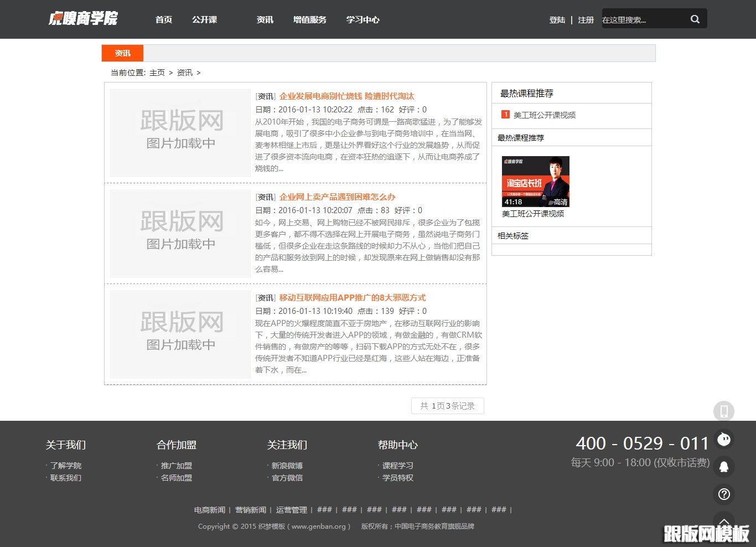This screenshot has height=547, width=756.
Task: Click the red '1' ranking badge
Action: [505, 114]
